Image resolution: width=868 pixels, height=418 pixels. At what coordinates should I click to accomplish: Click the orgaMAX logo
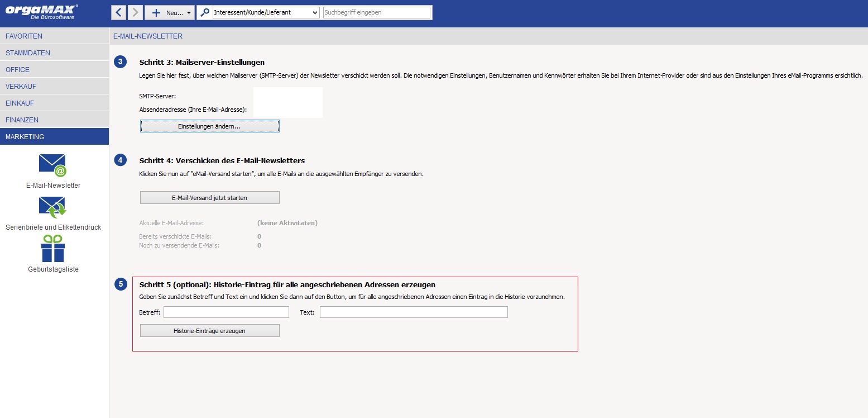point(42,11)
